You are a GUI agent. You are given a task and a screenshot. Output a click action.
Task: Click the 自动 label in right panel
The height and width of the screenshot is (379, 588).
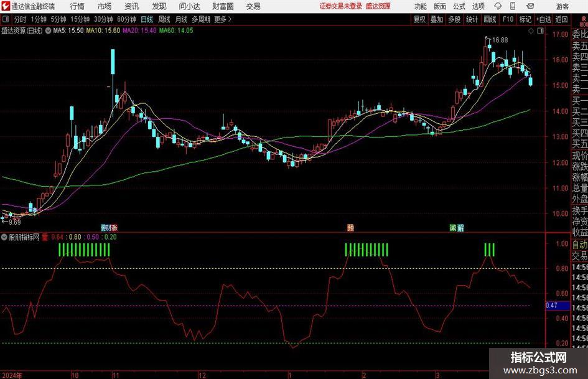click(x=580, y=245)
